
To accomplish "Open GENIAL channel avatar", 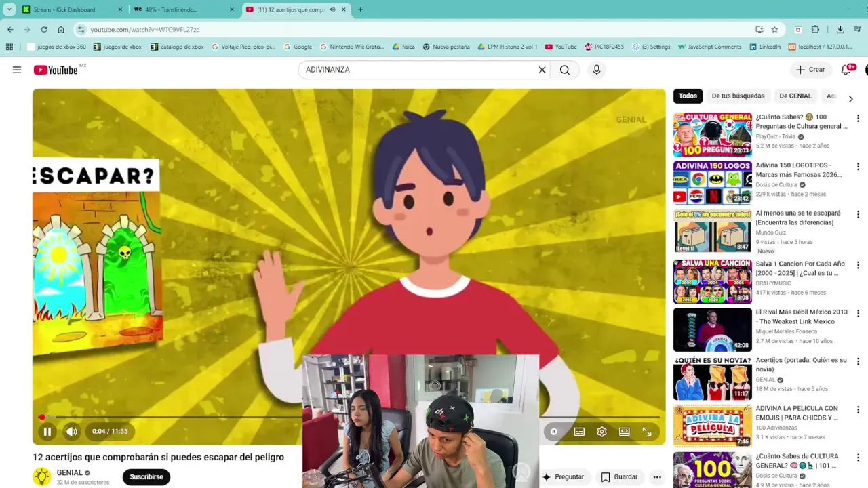I will pyautogui.click(x=42, y=476).
